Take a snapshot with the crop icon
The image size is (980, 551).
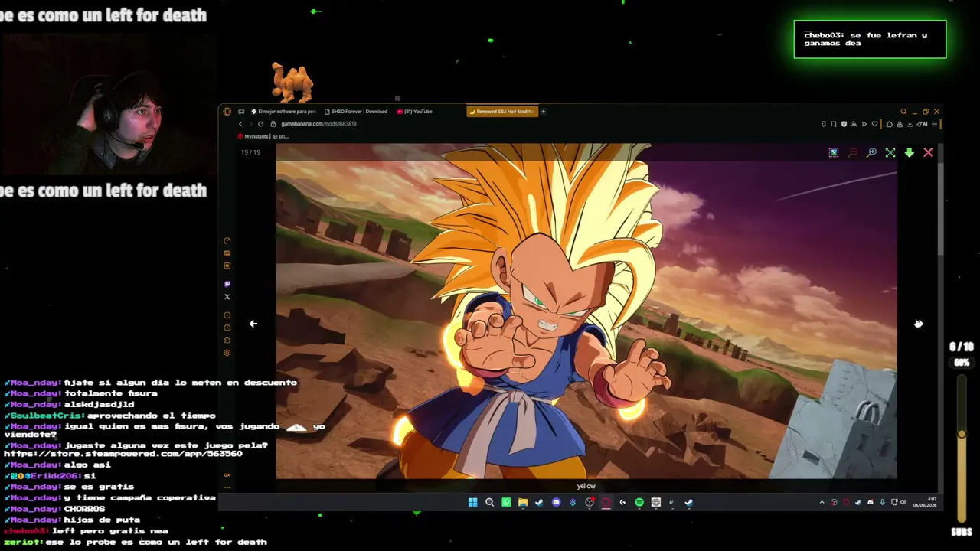point(834,124)
